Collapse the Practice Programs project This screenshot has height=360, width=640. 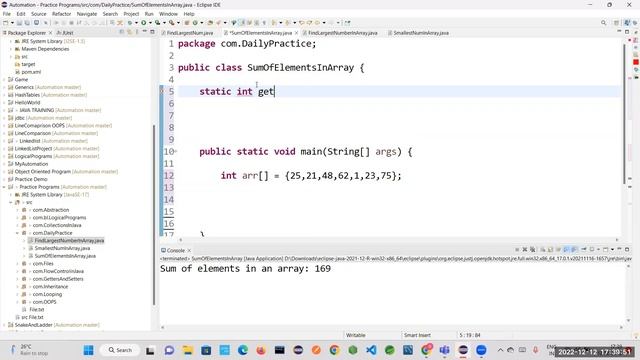(x=5, y=187)
